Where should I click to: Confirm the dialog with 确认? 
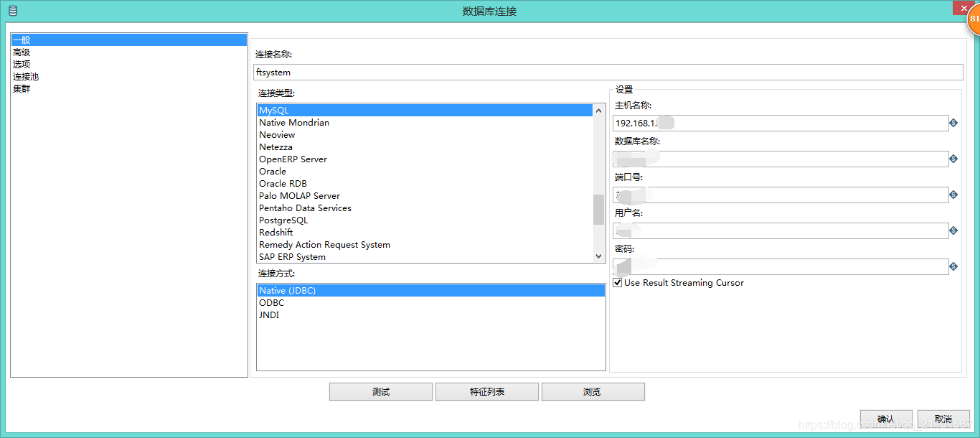pyautogui.click(x=885, y=417)
